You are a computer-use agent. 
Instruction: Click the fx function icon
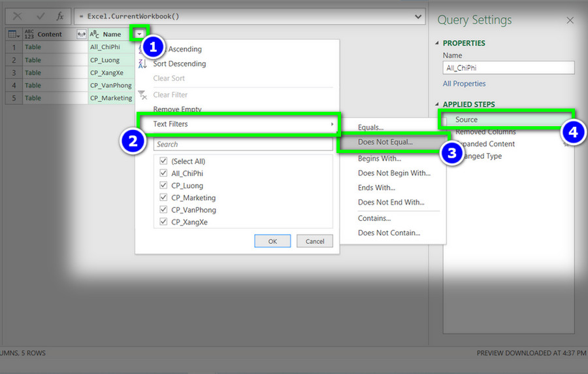tap(59, 16)
